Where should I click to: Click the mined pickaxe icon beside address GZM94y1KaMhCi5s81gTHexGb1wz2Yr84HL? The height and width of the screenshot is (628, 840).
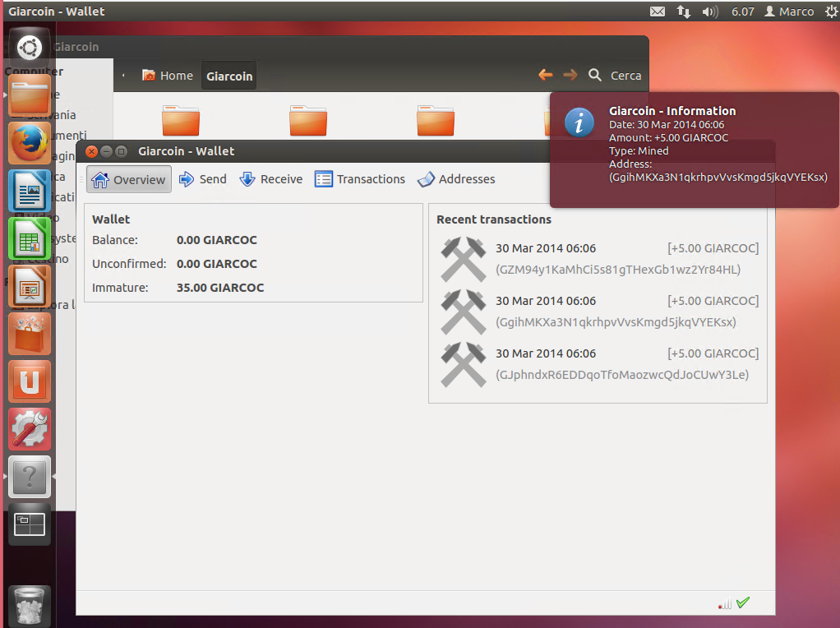pyautogui.click(x=464, y=260)
